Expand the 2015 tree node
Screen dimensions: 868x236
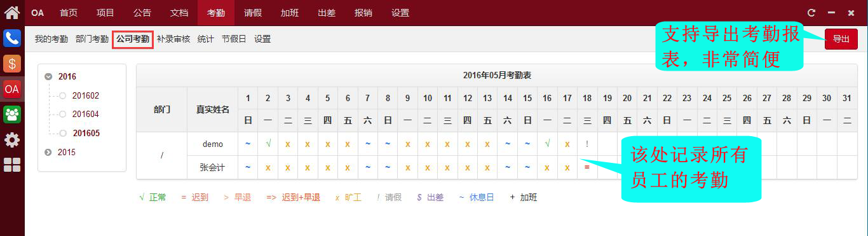[x=49, y=152]
